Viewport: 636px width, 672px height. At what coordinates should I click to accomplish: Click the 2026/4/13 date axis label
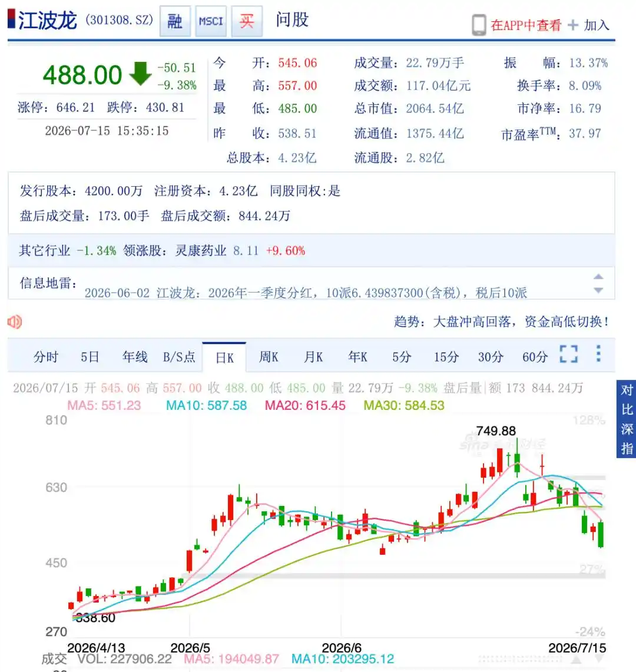tap(96, 648)
